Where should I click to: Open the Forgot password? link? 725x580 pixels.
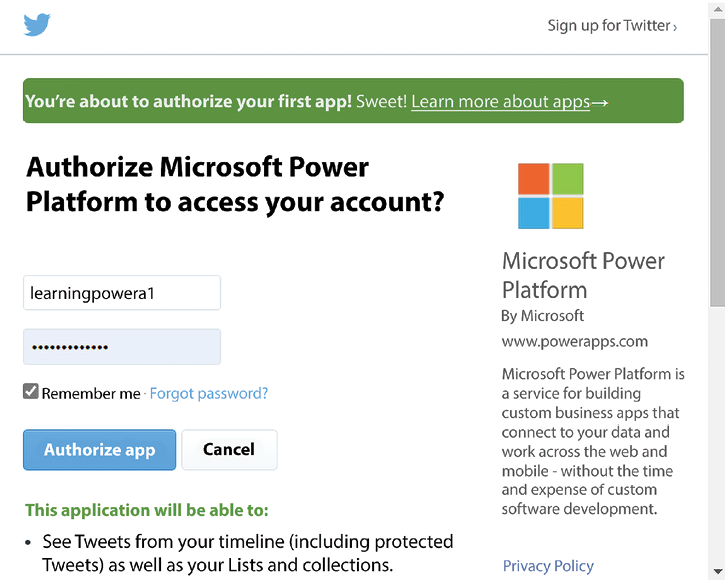click(209, 393)
